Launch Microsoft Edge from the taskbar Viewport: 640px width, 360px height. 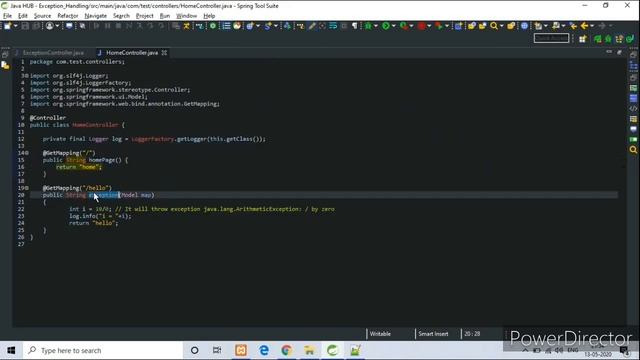pyautogui.click(x=264, y=350)
